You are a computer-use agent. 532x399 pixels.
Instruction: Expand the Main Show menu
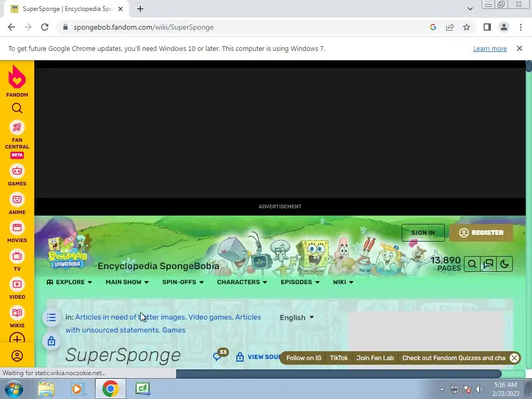tap(127, 282)
